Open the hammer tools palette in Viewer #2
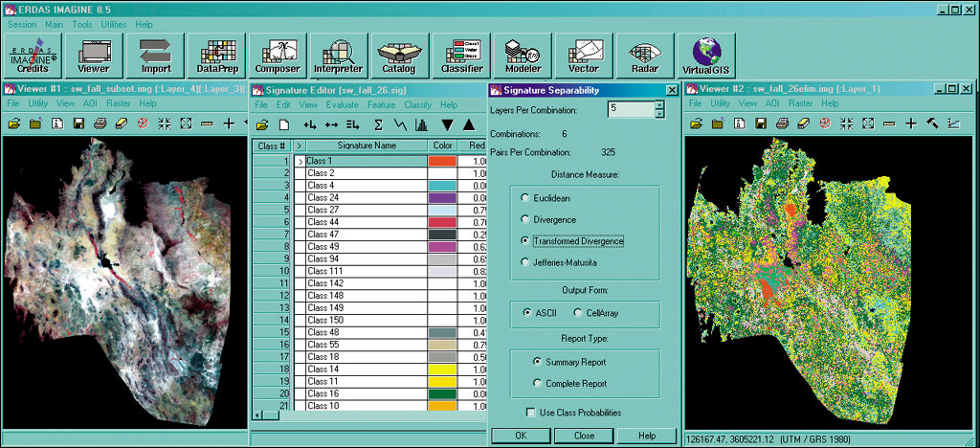Screen dimensions: 980x448 (x=932, y=123)
